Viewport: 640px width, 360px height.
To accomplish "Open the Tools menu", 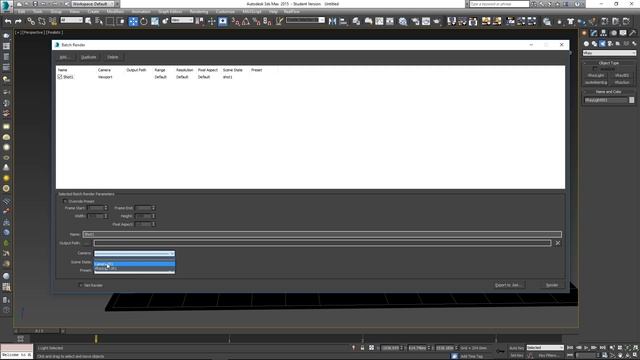I will click(x=38, y=12).
